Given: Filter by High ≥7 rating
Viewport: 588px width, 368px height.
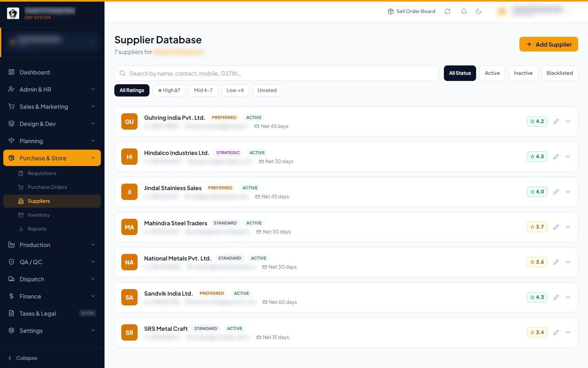Looking at the screenshot, I should click(x=169, y=90).
